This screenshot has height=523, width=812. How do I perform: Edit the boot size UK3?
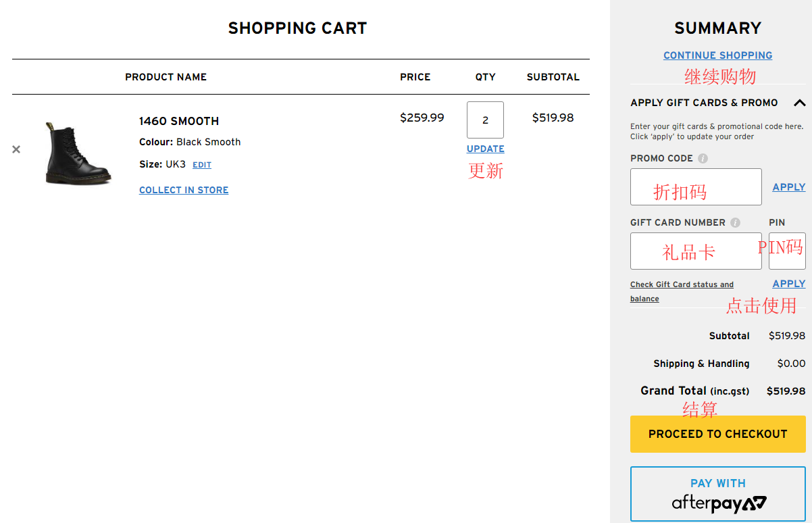coord(202,166)
